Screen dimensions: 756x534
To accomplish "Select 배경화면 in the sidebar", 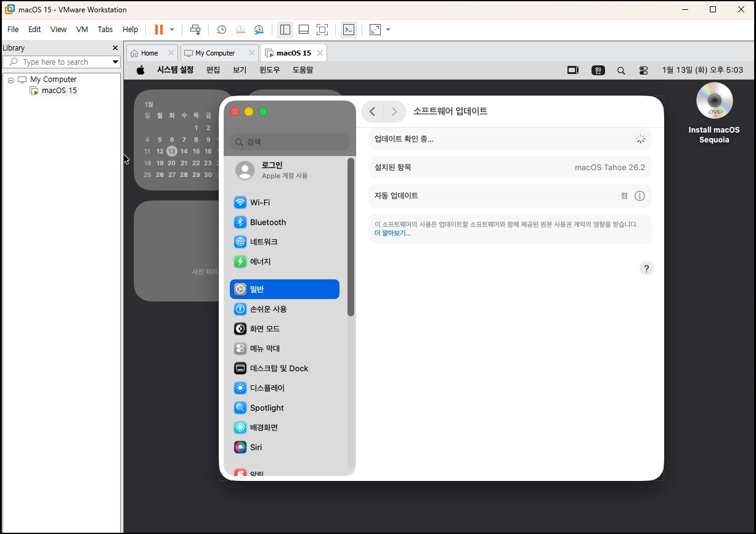I will click(x=285, y=427).
